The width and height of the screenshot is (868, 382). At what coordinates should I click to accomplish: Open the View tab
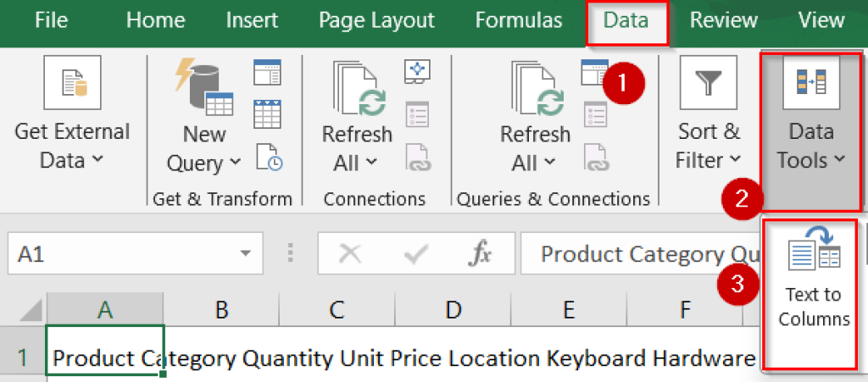coord(821,20)
